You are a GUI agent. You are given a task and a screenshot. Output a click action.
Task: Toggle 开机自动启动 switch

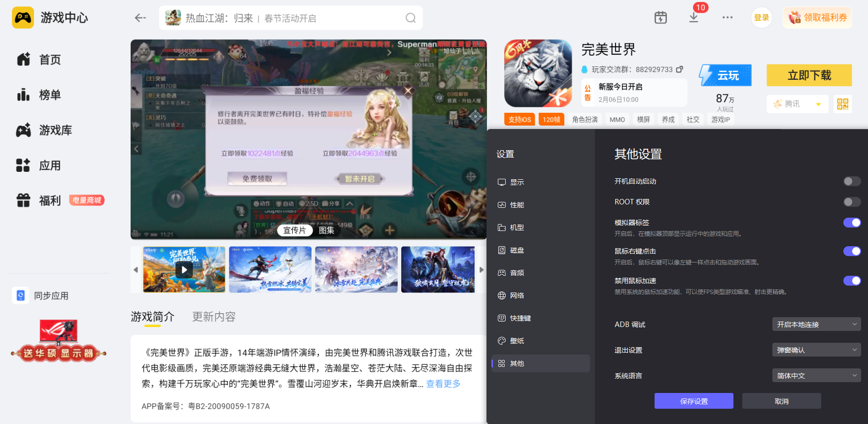(852, 181)
